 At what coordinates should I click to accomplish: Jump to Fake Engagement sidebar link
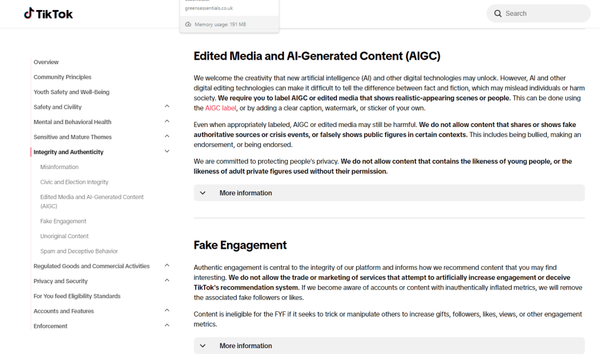(x=63, y=221)
